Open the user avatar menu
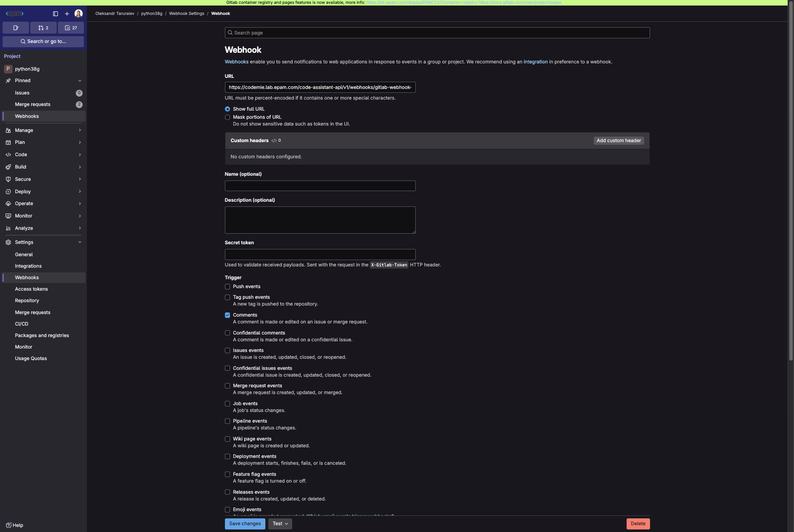Viewport: 794px width, 532px height. pyautogui.click(x=78, y=14)
